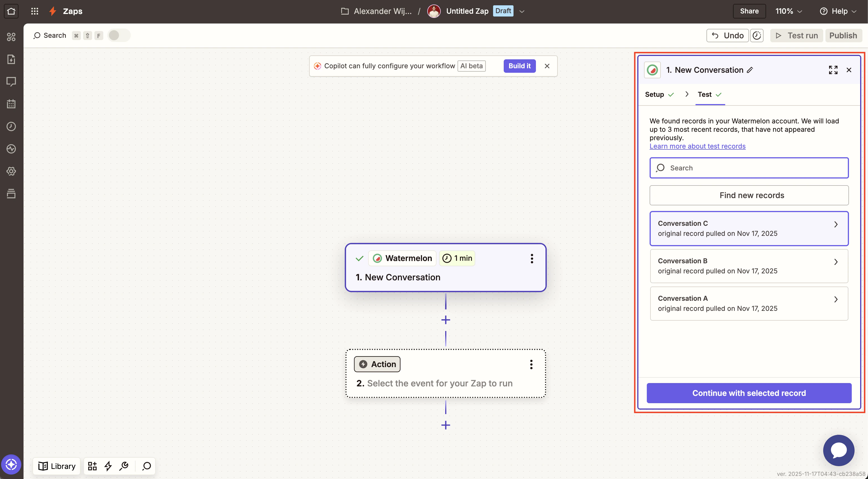Viewport: 868px width, 479px height.
Task: Click Continue with selected record
Action: click(x=749, y=393)
